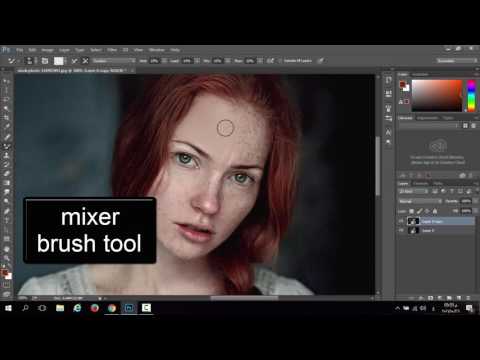The image size is (480, 360).
Task: Select the Mixer Brush tool in the toolbox
Action: [6, 146]
